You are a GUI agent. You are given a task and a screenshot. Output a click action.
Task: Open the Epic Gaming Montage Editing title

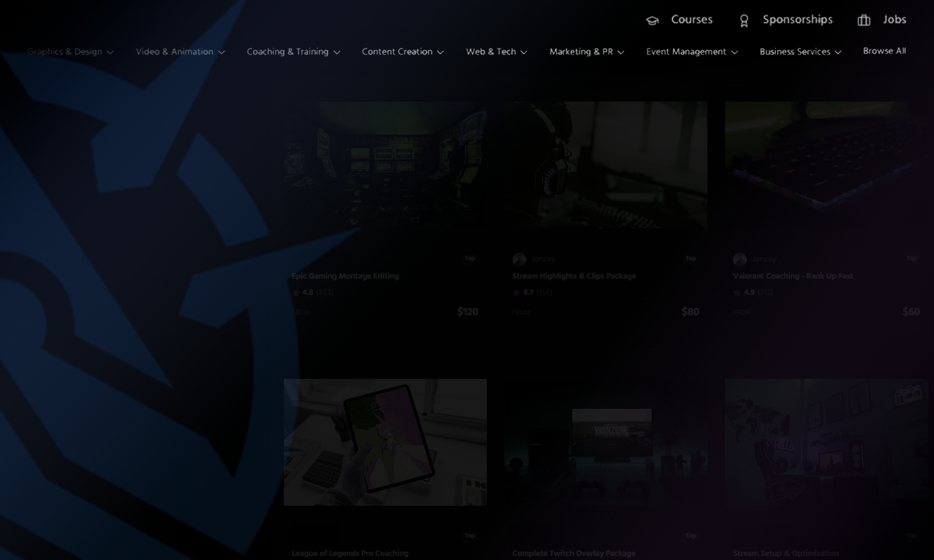click(x=345, y=276)
